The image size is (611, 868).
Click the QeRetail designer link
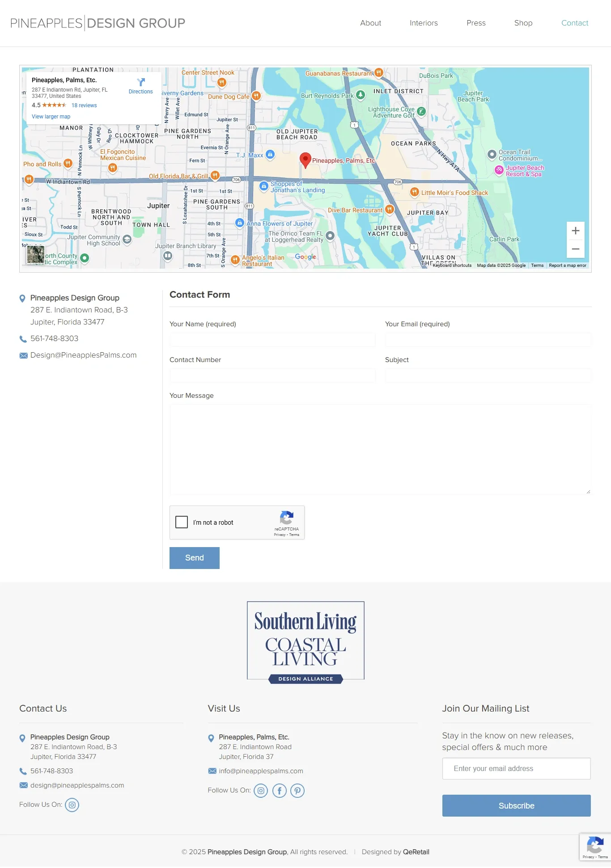click(x=416, y=852)
